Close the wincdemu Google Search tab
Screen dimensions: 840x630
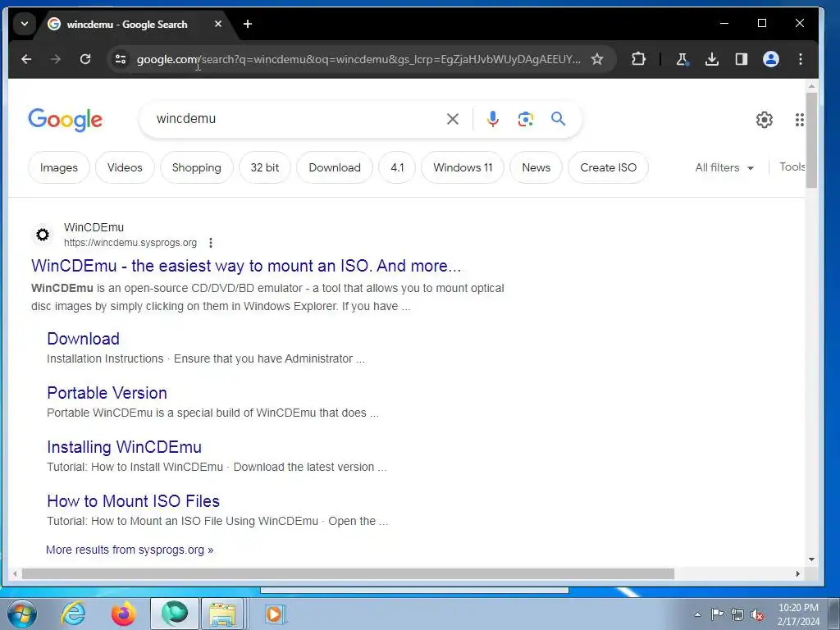(x=218, y=24)
